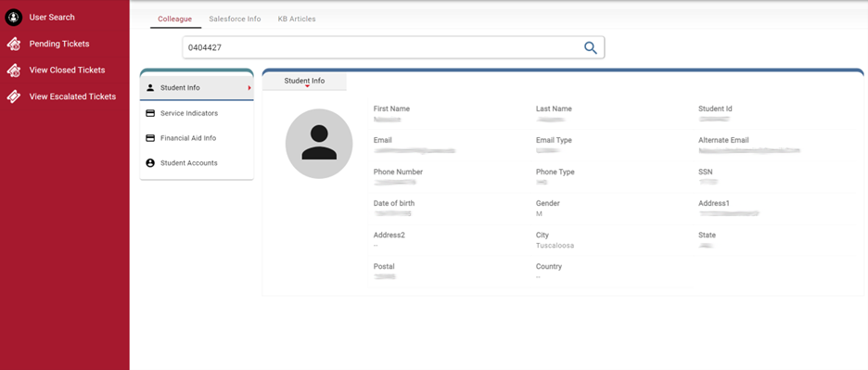This screenshot has width=868, height=370.
Task: Select Student Info in the side list
Action: point(197,87)
